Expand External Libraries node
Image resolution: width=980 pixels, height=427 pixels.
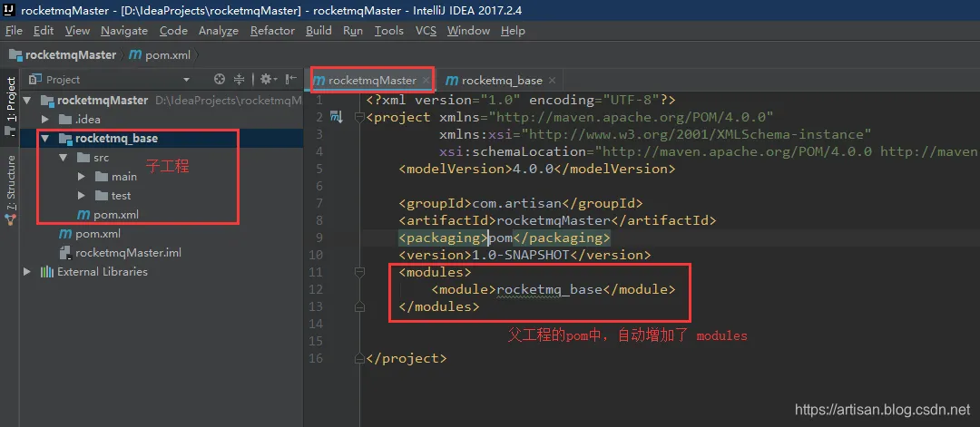tap(27, 272)
